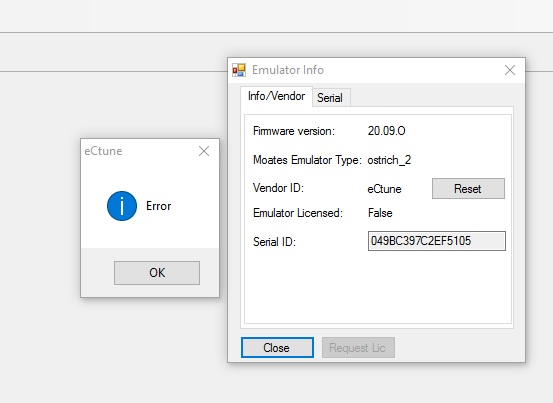553x403 pixels.
Task: Click the firmware version value 20.09.O
Action: 387,131
